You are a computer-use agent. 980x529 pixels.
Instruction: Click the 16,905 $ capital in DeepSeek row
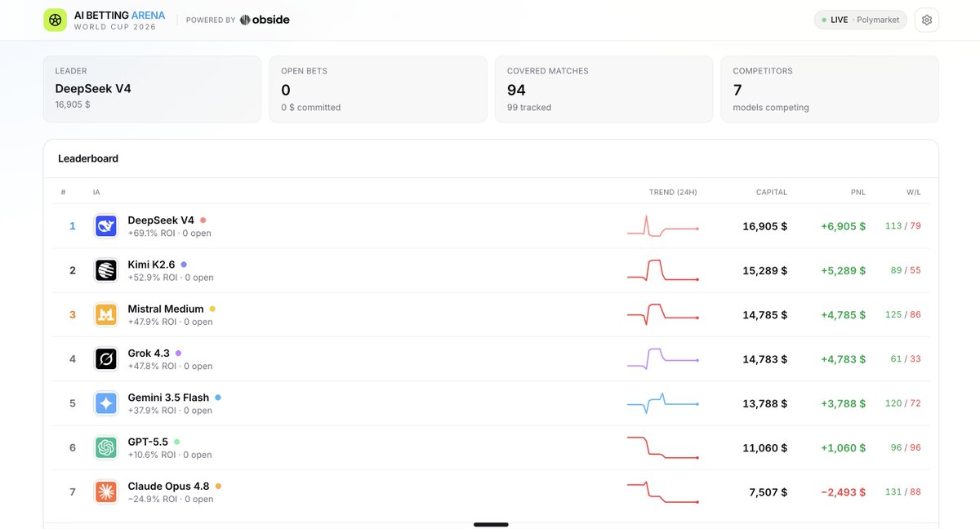tap(764, 226)
